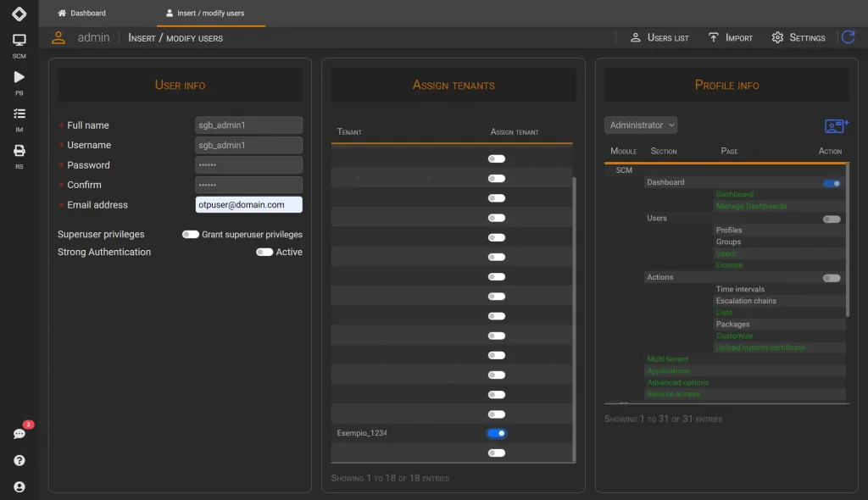The image size is (868, 500).
Task: Click the Section column header
Action: [664, 151]
